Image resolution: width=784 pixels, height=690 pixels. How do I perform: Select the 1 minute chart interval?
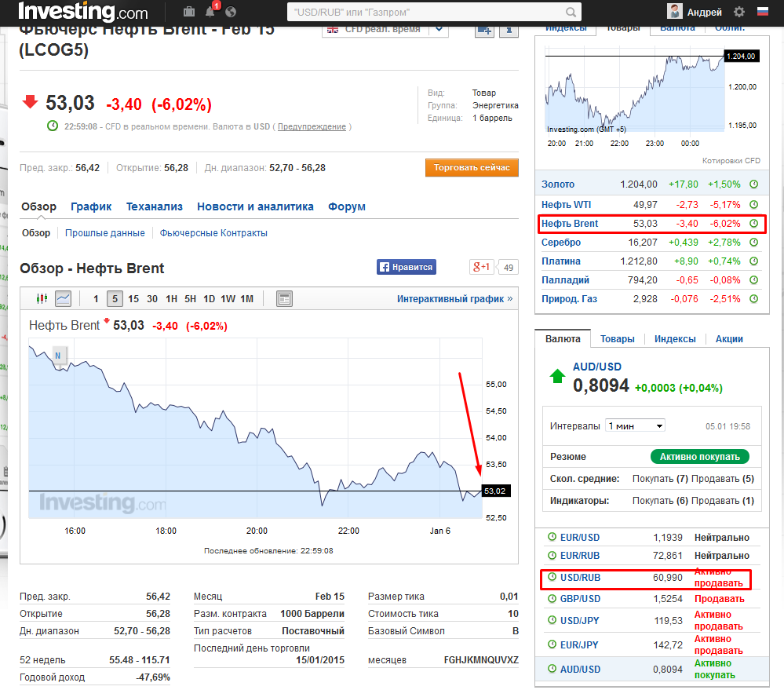click(96, 299)
